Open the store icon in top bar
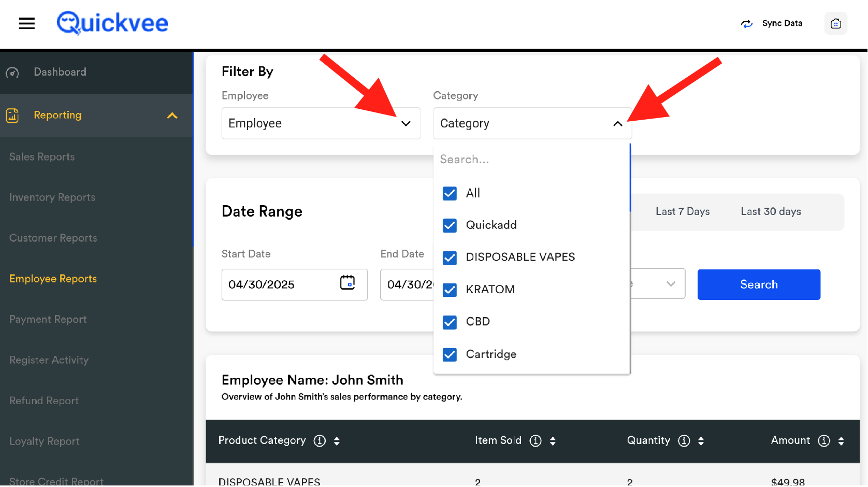Screen dimensions: 868x487 coord(835,24)
